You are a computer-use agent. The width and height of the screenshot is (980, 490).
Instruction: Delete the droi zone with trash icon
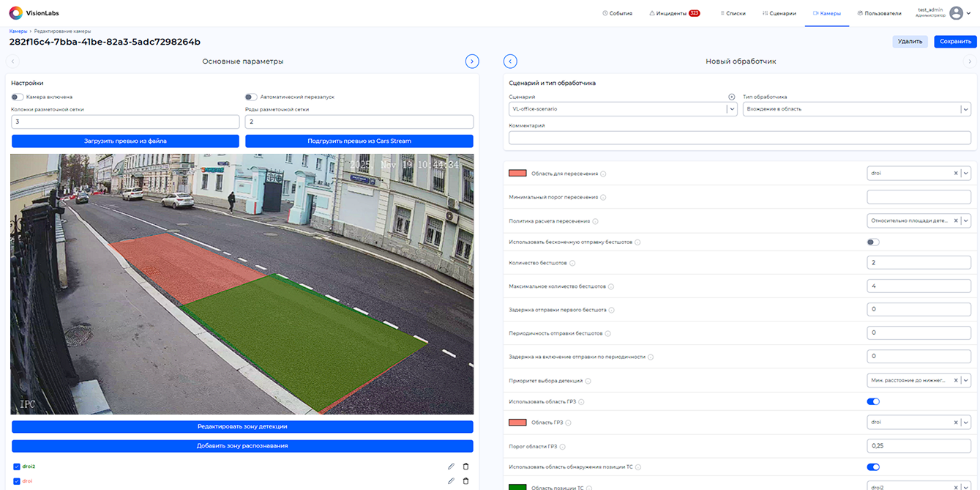[465, 481]
